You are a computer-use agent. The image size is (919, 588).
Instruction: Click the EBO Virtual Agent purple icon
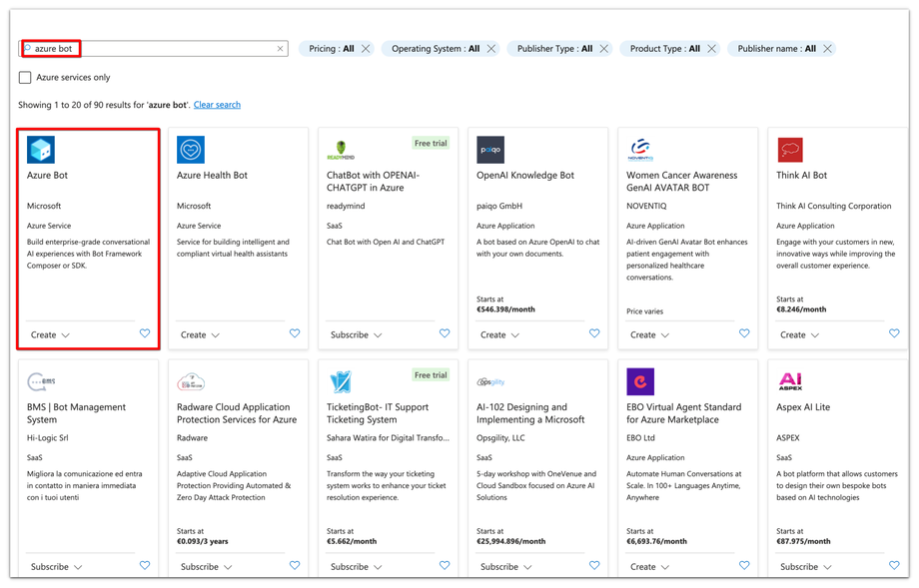pyautogui.click(x=640, y=381)
